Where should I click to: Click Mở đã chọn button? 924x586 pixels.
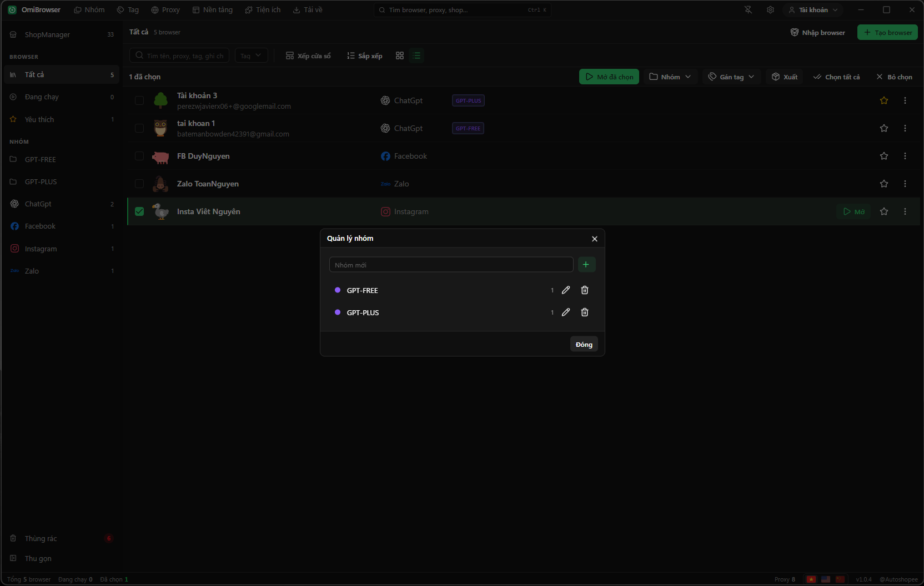pyautogui.click(x=609, y=77)
